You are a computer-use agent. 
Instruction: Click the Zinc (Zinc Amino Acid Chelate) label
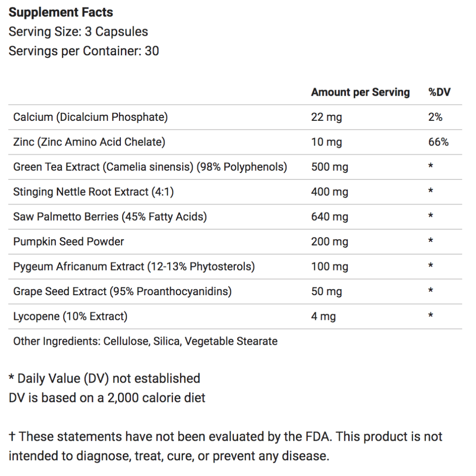pyautogui.click(x=89, y=142)
